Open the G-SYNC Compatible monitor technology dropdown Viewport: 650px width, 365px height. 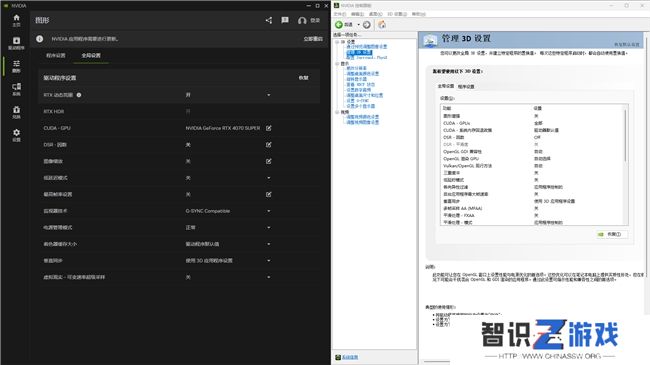point(269,211)
